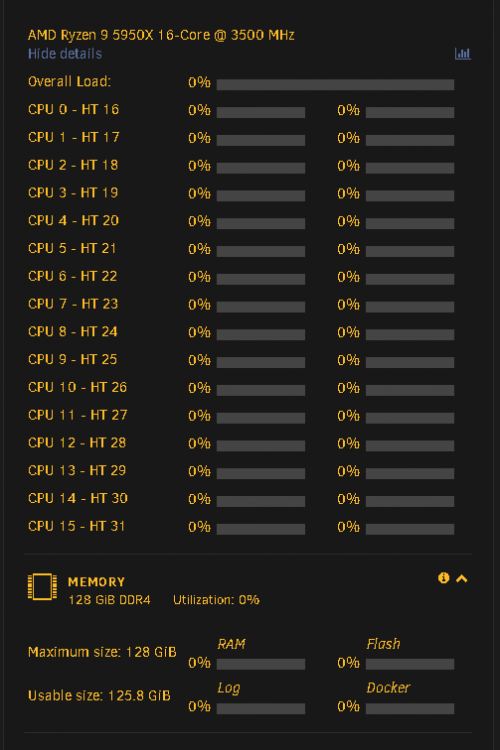
Task: Click the Log usage bar
Action: pyautogui.click(x=261, y=708)
